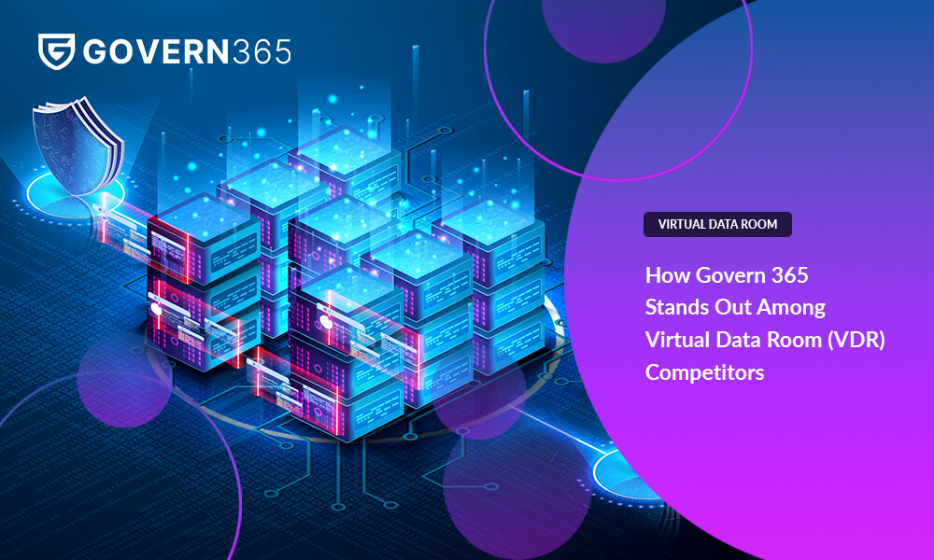Click the isometric server stack illustration
This screenshot has height=560, width=934.
click(x=346, y=283)
